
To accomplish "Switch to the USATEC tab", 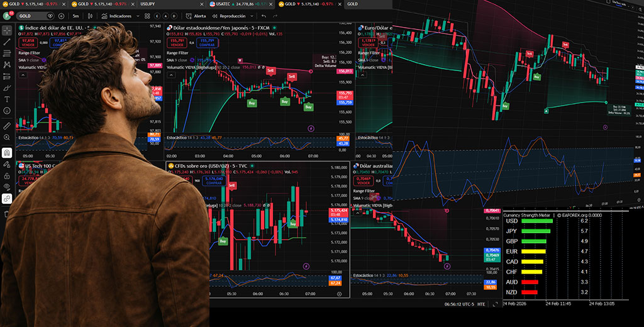I will (223, 4).
